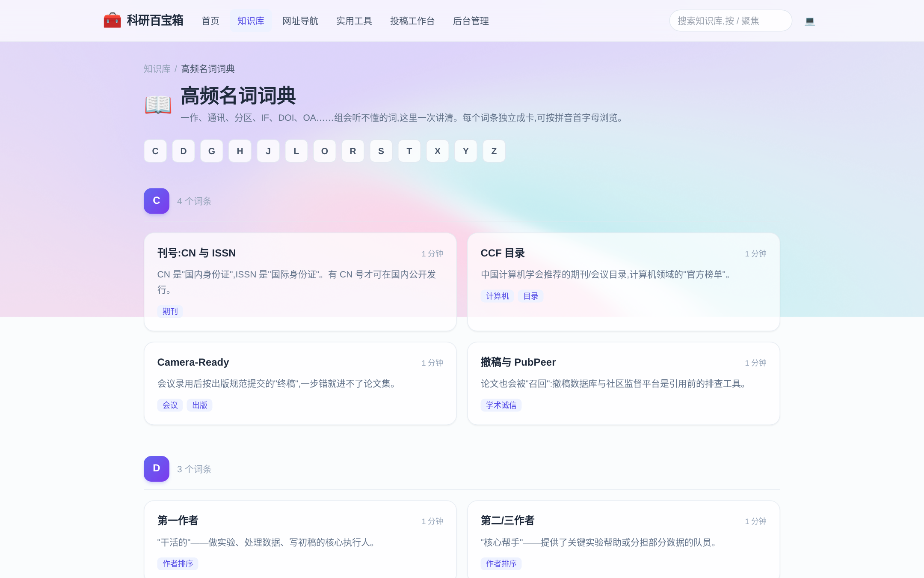The image size is (924, 578).
Task: Click the 出版 tag
Action: 200,405
